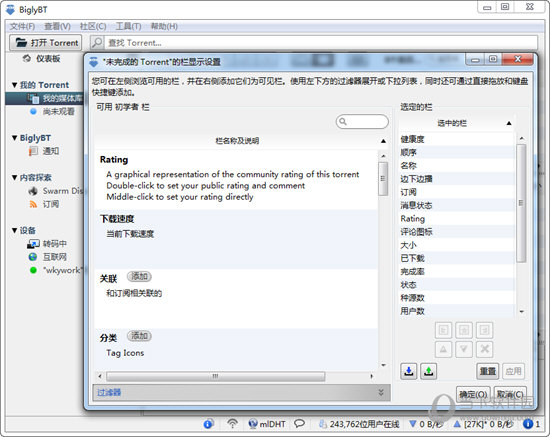Open the 社区(C) menu
The image size is (550, 437).
pos(93,26)
